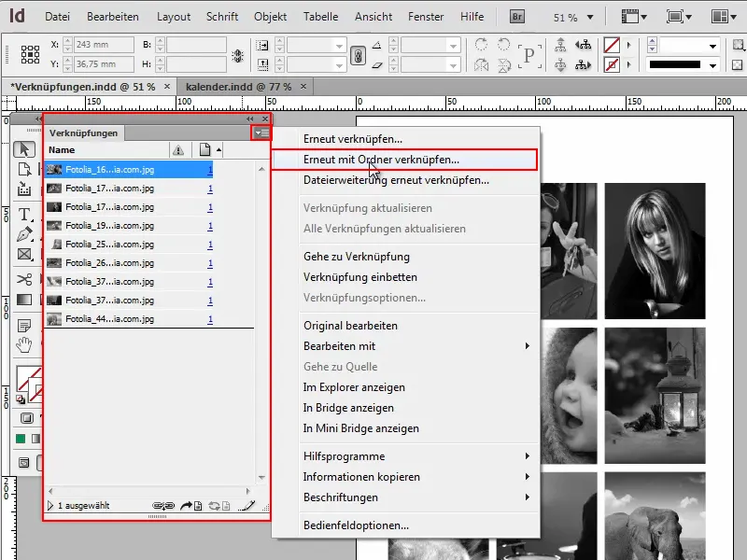
Task: Choose 'Erneut mit Ordner verknüpfen...'
Action: point(405,160)
